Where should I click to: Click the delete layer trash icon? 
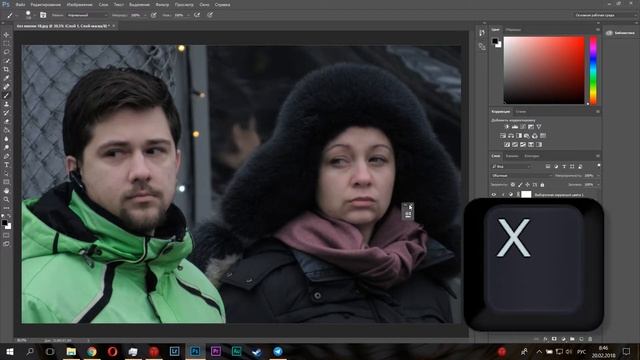pyautogui.click(x=590, y=339)
